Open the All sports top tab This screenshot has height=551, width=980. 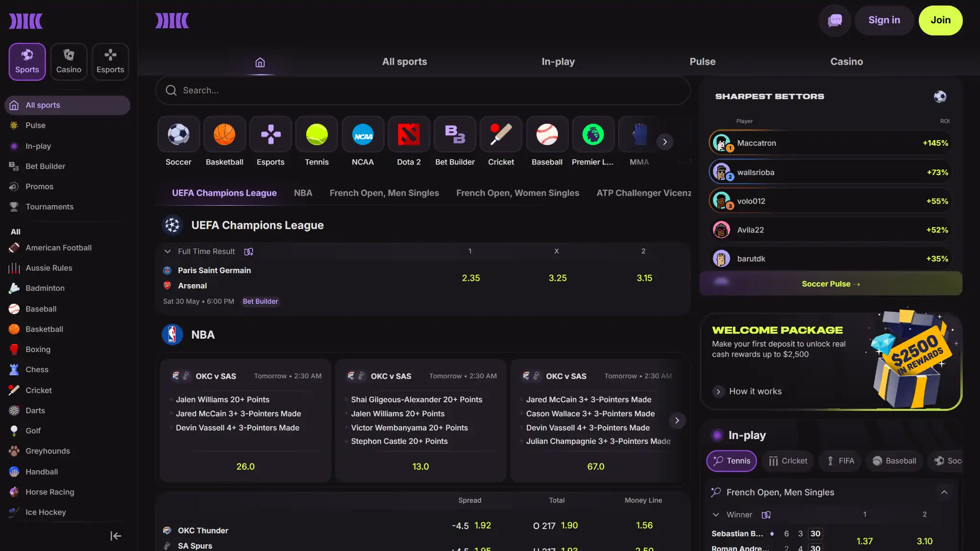coord(404,62)
